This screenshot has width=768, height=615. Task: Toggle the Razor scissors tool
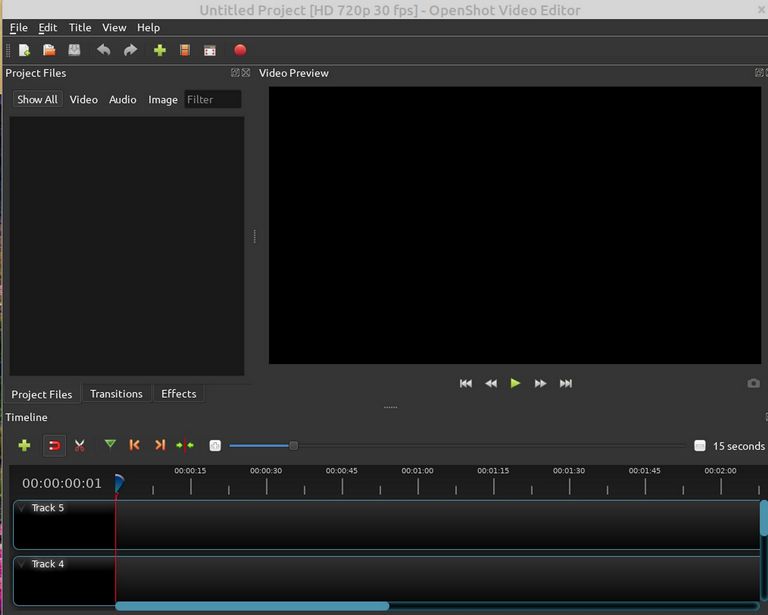point(79,446)
